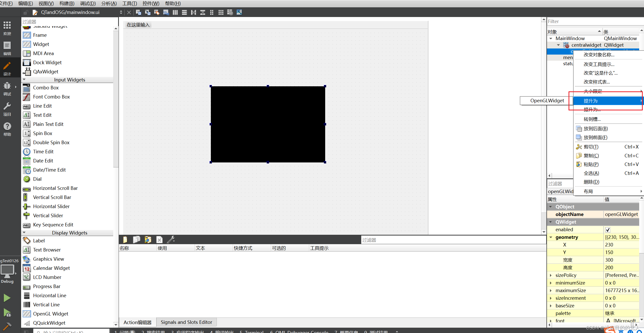Switch to Signals and Slots Editor tab
This screenshot has height=333, width=644.
coord(186,322)
